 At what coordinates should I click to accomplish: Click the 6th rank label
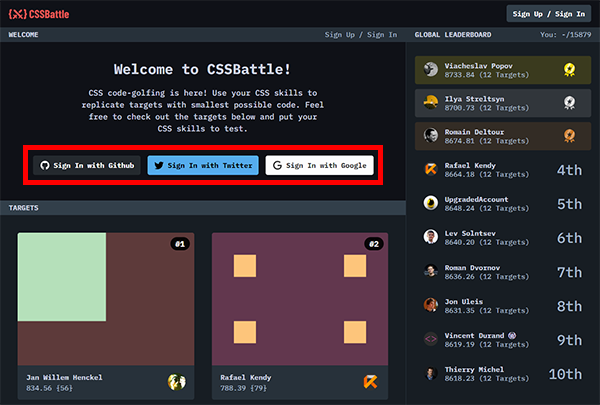(569, 238)
